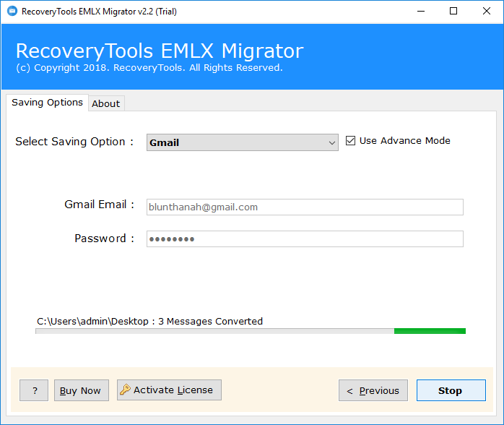The width and height of the screenshot is (504, 425).
Task: Focus the Gmail Email input field
Action: 305,207
